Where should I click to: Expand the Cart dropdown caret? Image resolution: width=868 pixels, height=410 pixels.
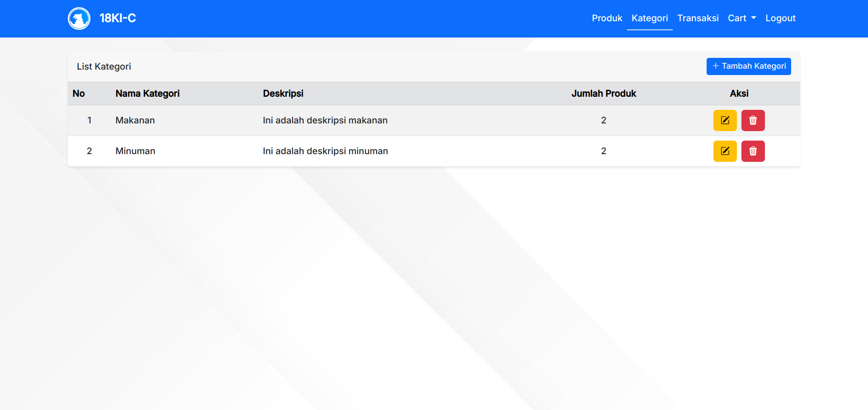[753, 18]
